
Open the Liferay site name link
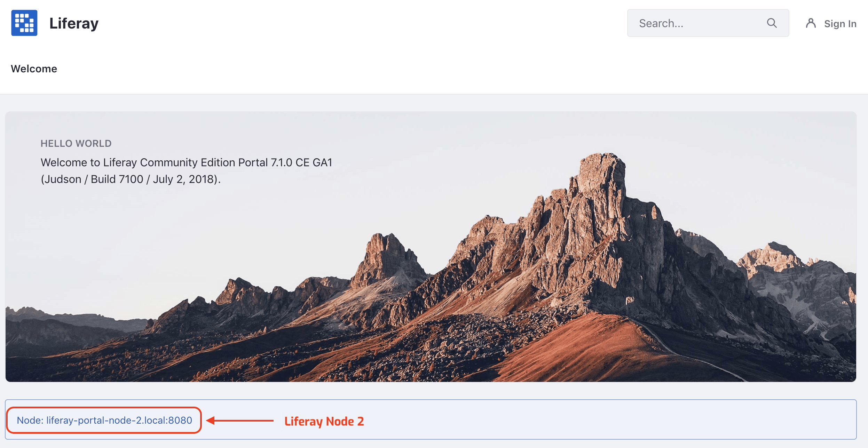(74, 23)
